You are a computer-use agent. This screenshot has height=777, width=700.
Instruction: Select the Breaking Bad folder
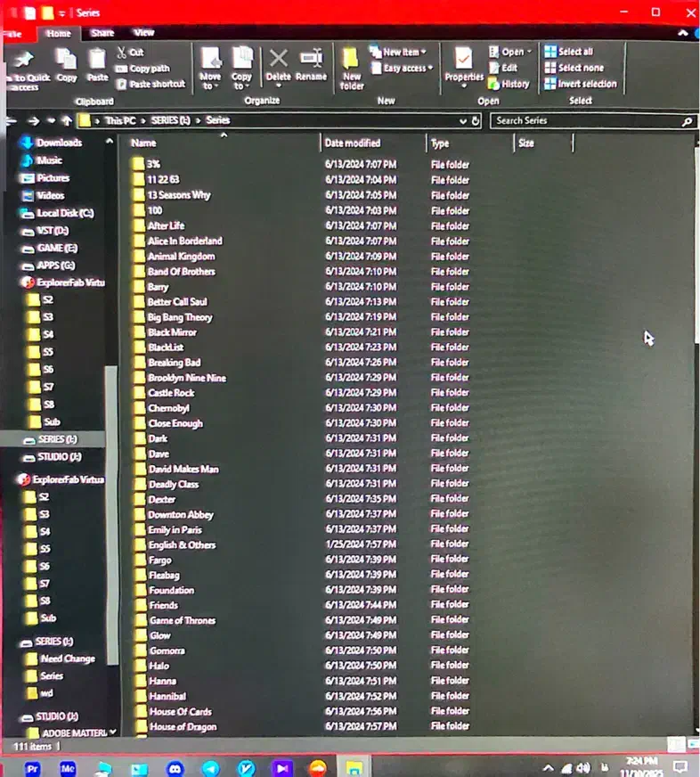[x=174, y=363]
